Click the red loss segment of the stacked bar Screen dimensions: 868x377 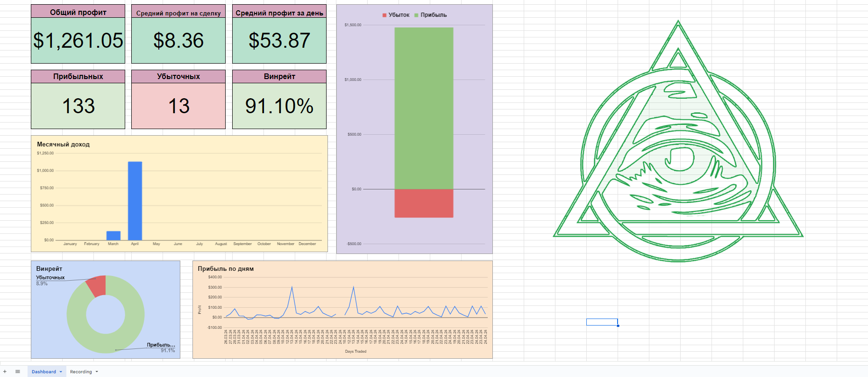pyautogui.click(x=424, y=203)
